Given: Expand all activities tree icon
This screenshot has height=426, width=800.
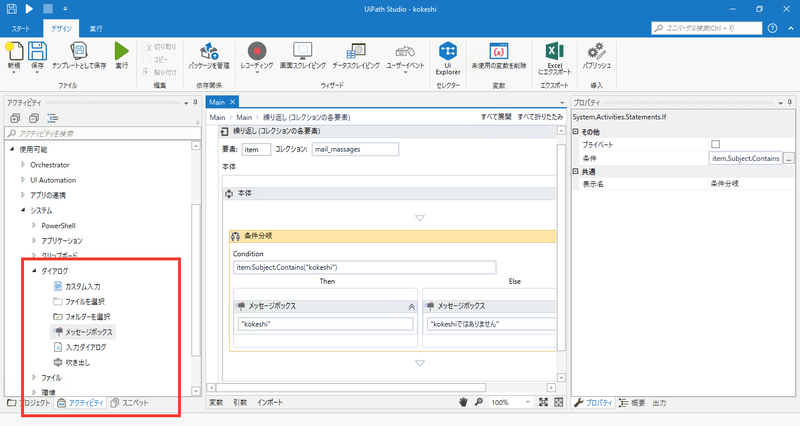Looking at the screenshot, I should (15, 118).
